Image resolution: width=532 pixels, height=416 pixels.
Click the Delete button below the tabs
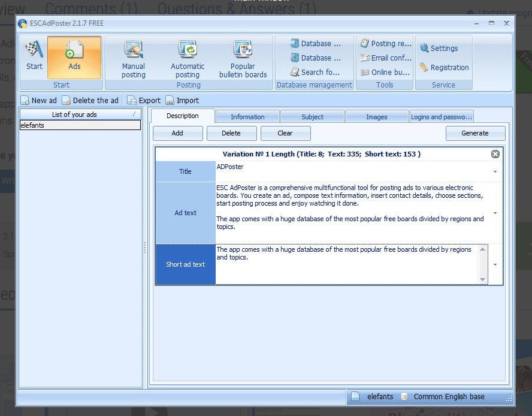coord(231,133)
